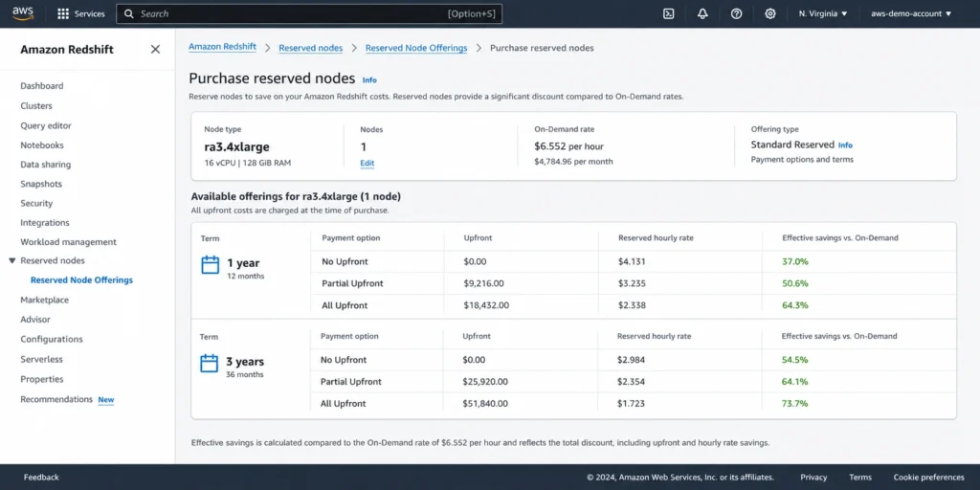Click Reserved Node Offerings breadcrumb link
This screenshot has width=980, height=490.
416,48
